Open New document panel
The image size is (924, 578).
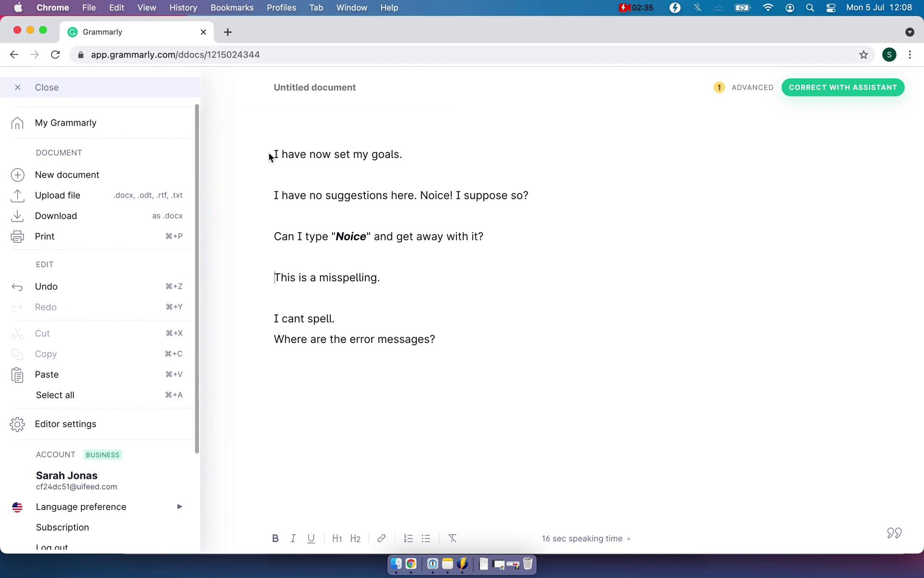tap(67, 174)
